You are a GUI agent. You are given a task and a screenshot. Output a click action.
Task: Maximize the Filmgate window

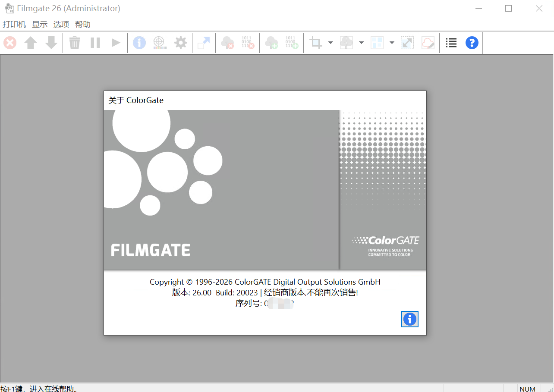click(508, 8)
